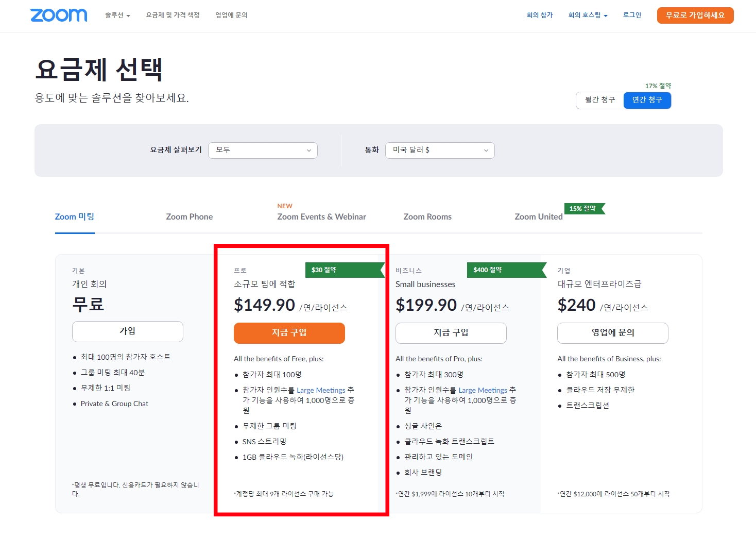Image resolution: width=756 pixels, height=536 pixels.
Task: Open Large Meetings link in Pro plan
Action: pos(321,390)
